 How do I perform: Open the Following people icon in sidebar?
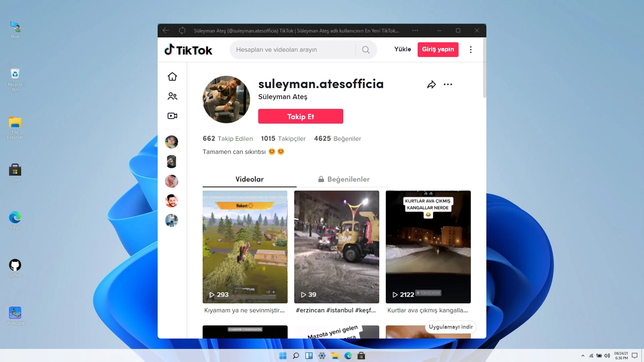point(172,96)
